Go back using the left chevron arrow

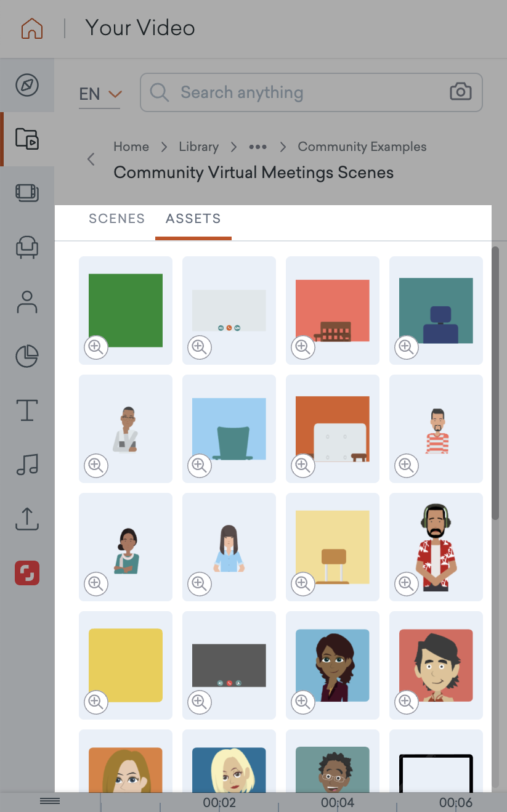point(91,160)
